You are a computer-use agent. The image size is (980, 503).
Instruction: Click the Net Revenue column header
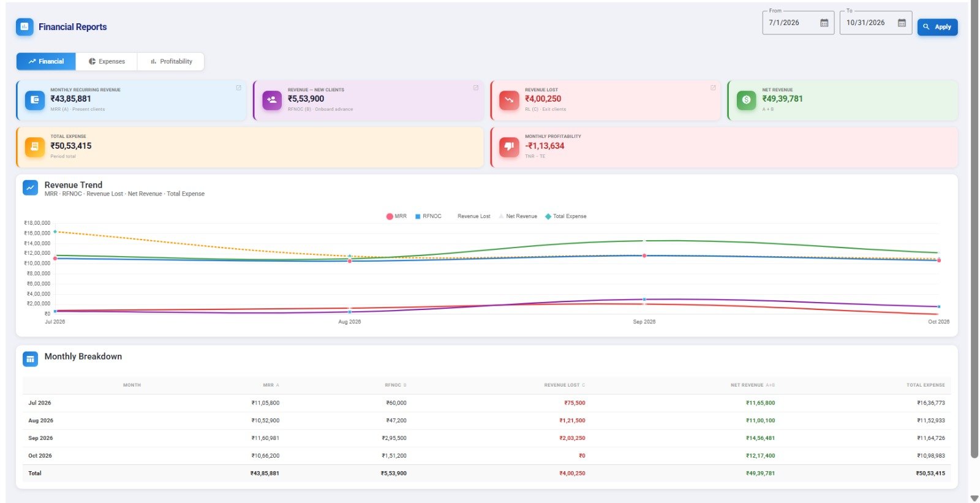tap(753, 385)
